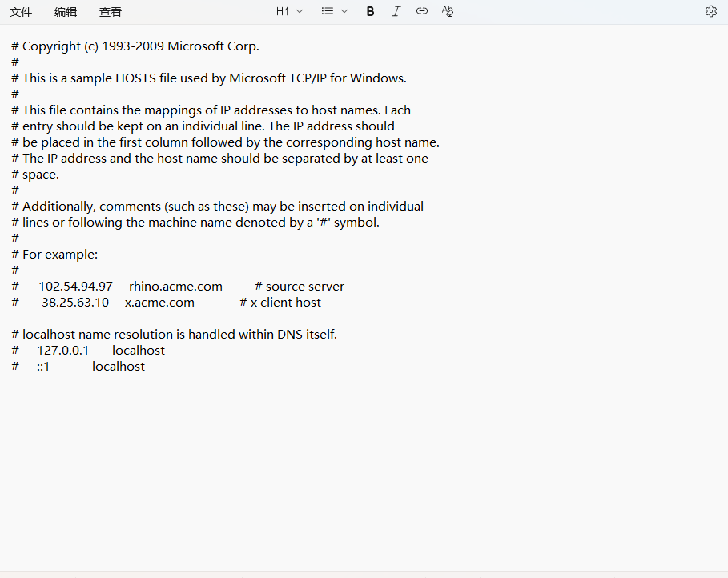Open the 编辑 menu
Screen dimensions: 728x578
click(x=66, y=12)
